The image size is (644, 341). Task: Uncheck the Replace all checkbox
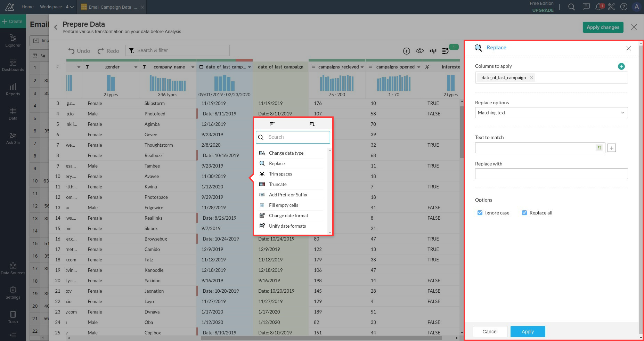[x=524, y=213]
